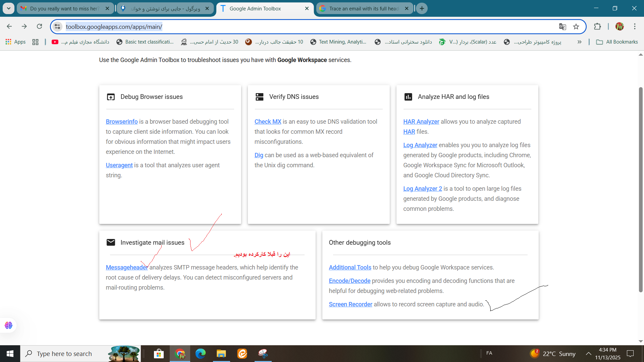The image size is (644, 362).
Task: Open the Apps grid shortcut in bookmarks bar
Action: point(15,42)
